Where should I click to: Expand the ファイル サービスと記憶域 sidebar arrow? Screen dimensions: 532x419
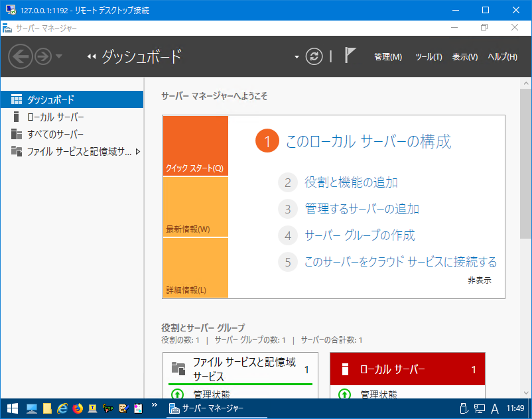coord(138,152)
